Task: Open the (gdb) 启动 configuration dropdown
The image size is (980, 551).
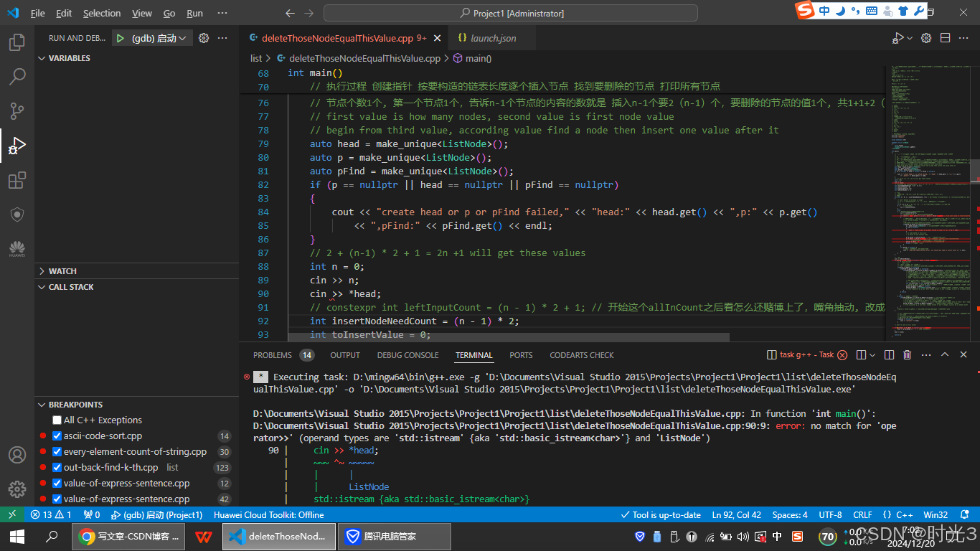Action: click(159, 38)
